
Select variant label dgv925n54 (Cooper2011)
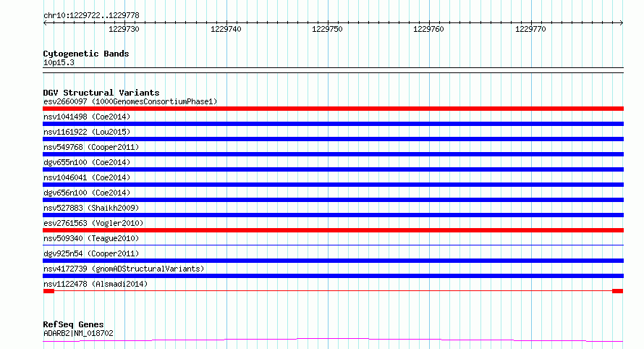pyautogui.click(x=91, y=253)
